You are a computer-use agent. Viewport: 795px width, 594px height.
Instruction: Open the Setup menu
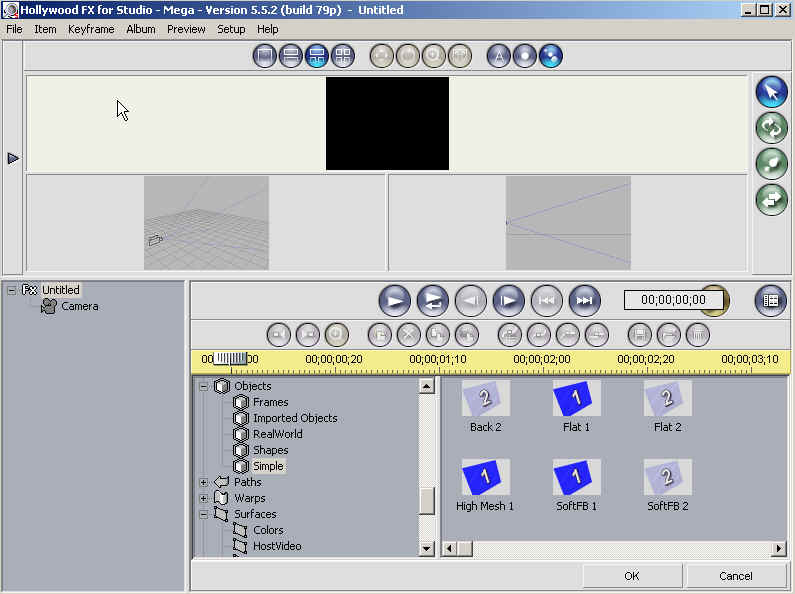(231, 29)
